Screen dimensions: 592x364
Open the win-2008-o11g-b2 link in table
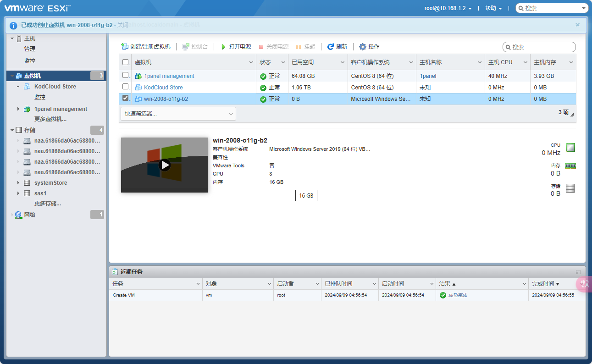click(x=166, y=99)
